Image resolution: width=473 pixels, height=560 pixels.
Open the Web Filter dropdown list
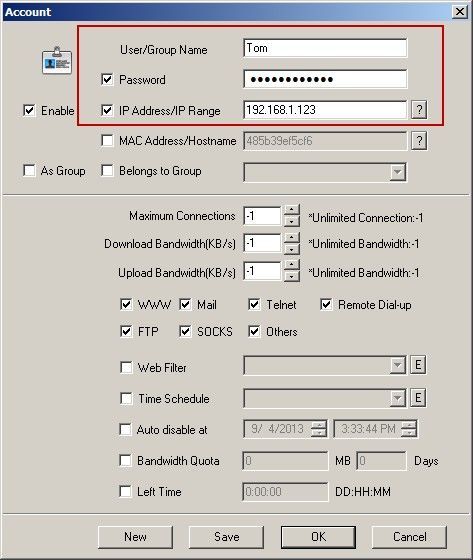[397, 365]
